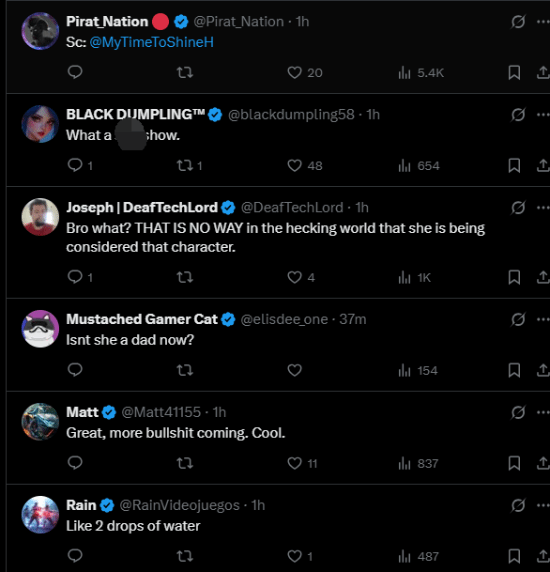Share Matt's tweet via upload icon
Viewport: 550px width, 572px height.
click(x=543, y=463)
